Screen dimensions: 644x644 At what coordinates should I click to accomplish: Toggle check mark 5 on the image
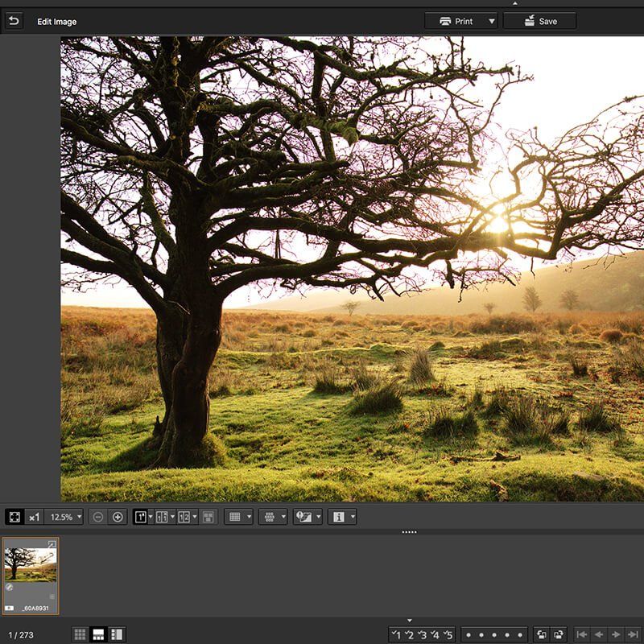[x=448, y=634]
